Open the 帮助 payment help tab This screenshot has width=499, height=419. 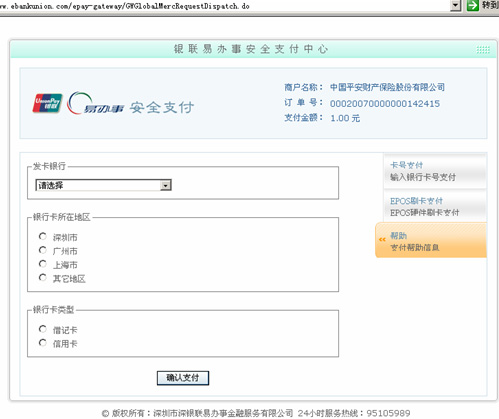(x=431, y=241)
